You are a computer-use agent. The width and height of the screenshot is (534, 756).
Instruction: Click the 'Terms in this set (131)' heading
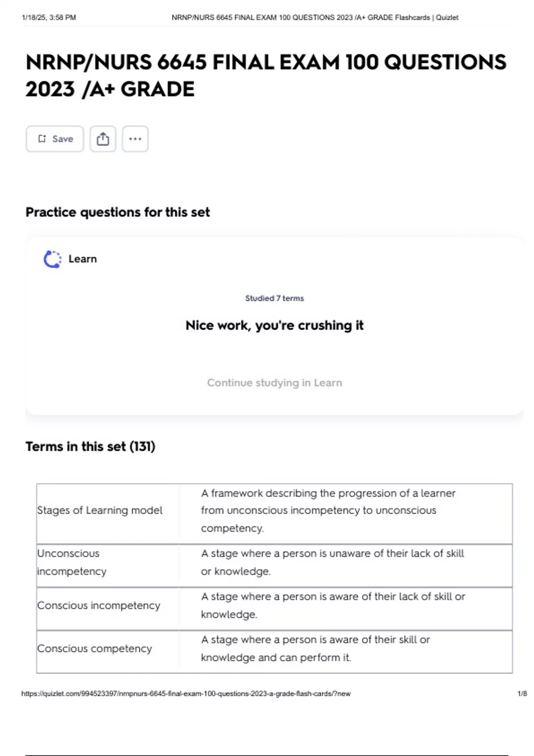coord(90,446)
